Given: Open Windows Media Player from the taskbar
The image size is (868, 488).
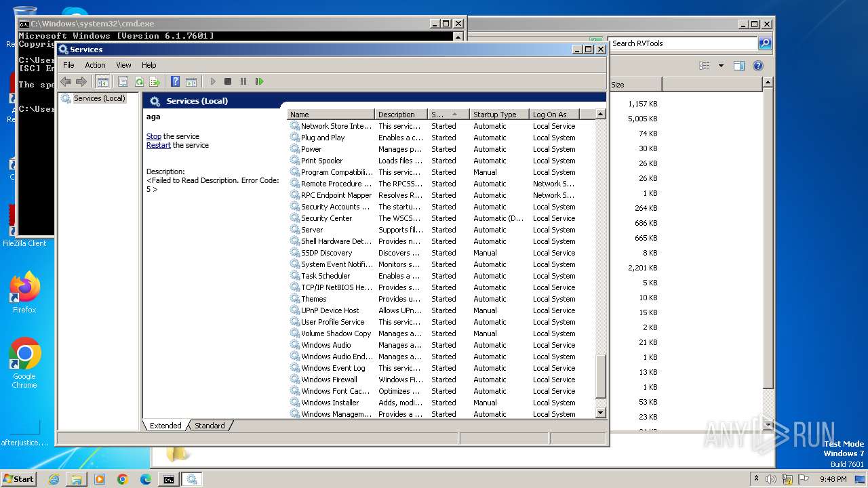Looking at the screenshot, I should tap(100, 479).
